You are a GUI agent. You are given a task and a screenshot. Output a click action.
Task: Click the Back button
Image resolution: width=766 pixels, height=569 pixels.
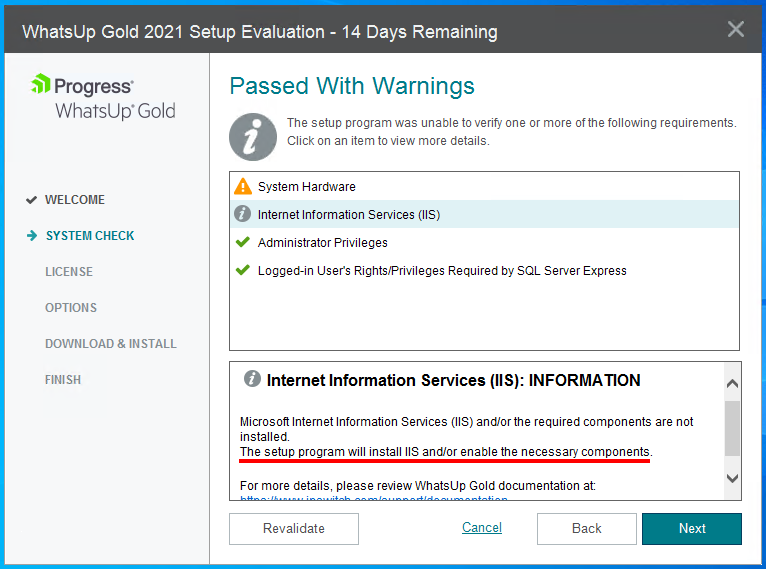pyautogui.click(x=587, y=528)
